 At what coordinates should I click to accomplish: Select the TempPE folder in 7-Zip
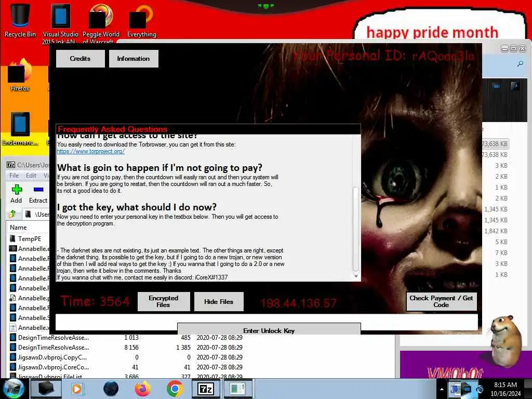(x=29, y=239)
